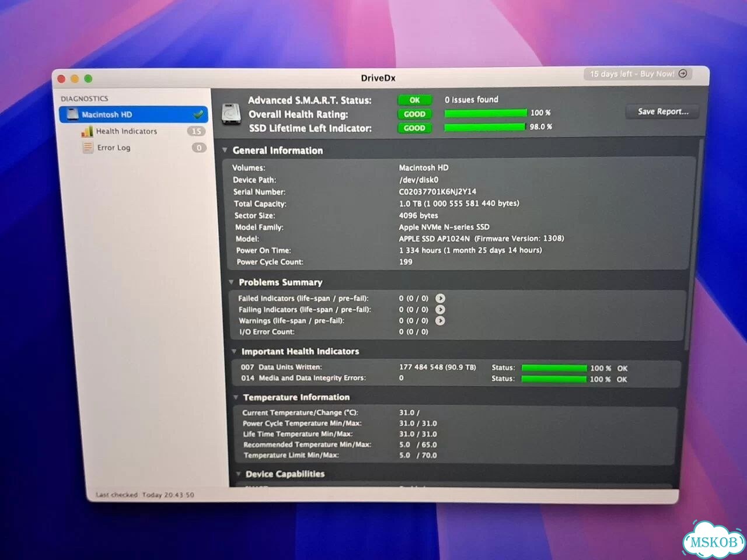Click the Data Units Written value 177 484 548
This screenshot has width=747, height=560.
click(x=438, y=367)
